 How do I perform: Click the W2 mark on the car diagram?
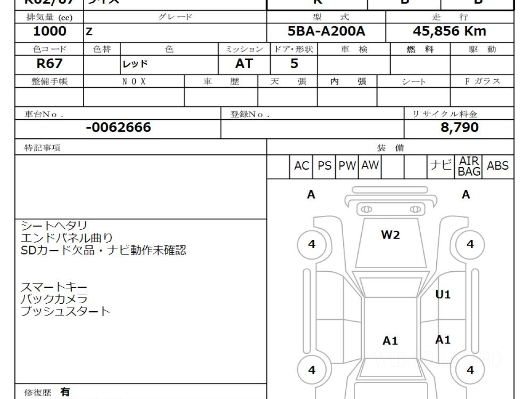390,235
